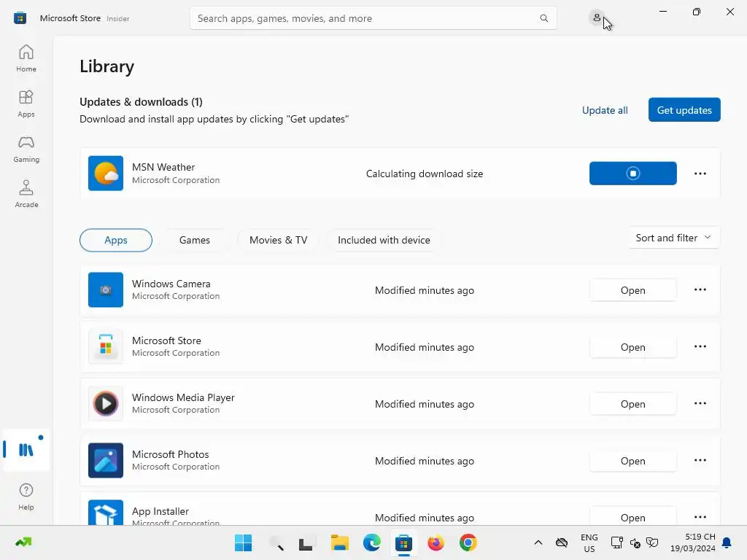Show hidden system tray icons
This screenshot has width=747, height=560.
538,542
